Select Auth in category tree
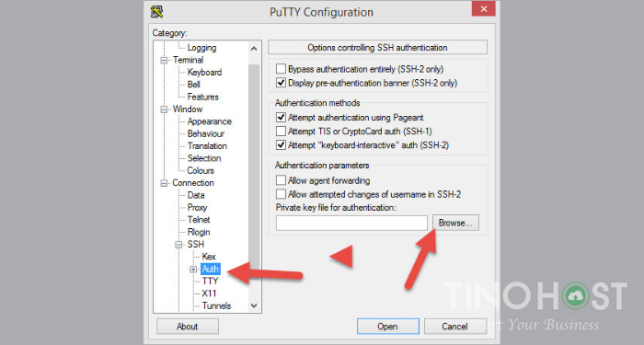The height and width of the screenshot is (345, 644). [x=211, y=269]
